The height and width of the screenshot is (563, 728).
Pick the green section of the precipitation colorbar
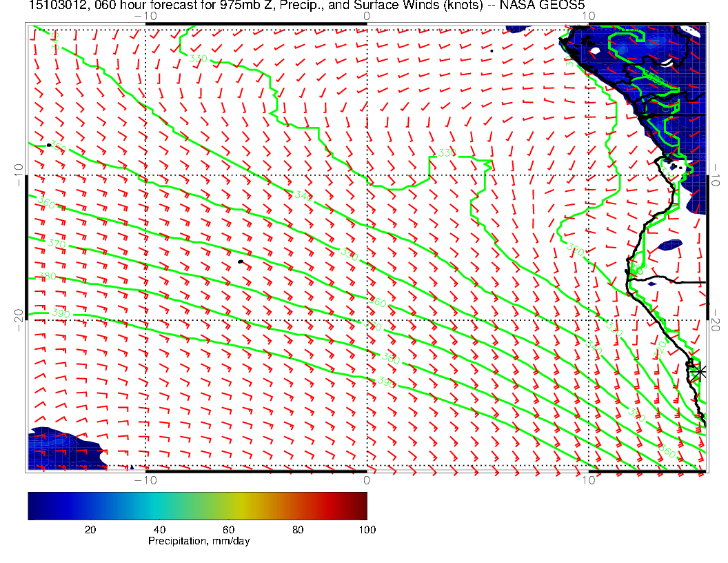tap(207, 506)
